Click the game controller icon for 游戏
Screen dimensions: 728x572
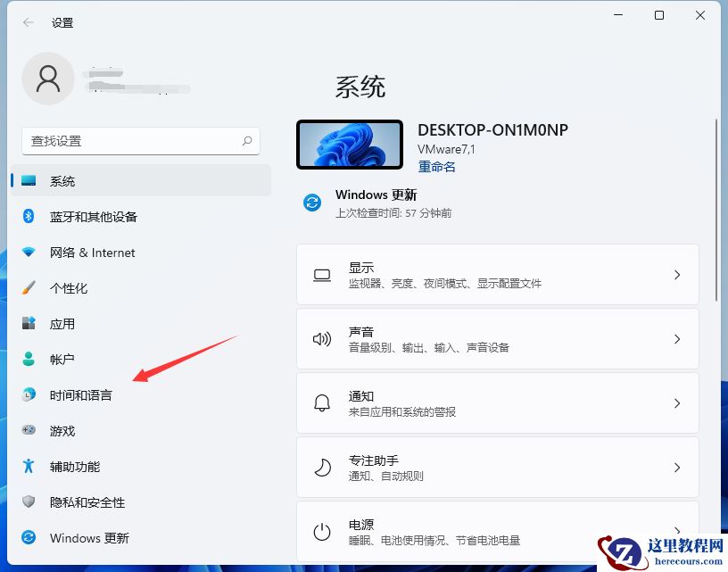coord(28,431)
